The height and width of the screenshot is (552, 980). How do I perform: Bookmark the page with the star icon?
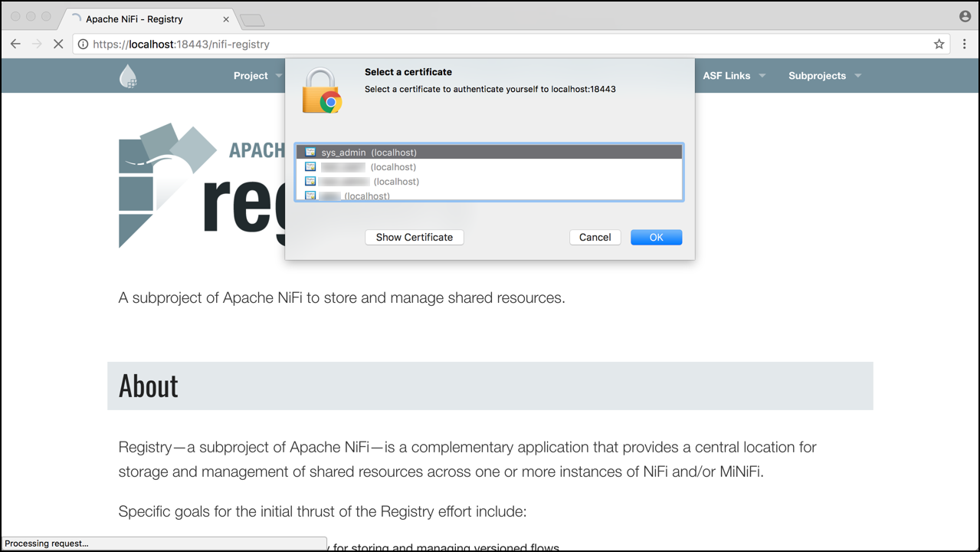point(938,44)
